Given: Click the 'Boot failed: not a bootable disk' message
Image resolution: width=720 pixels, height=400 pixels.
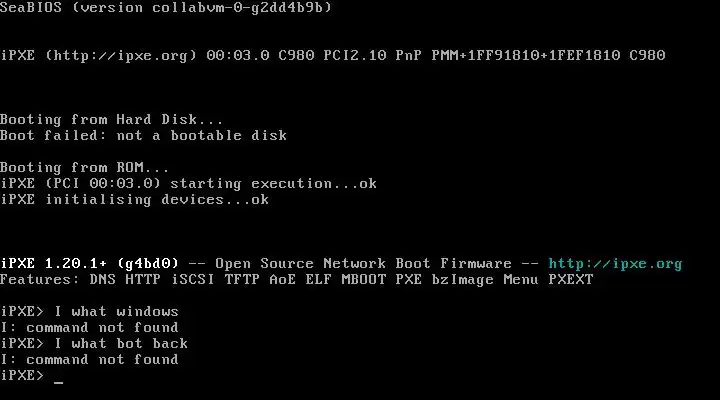Looking at the screenshot, I should pyautogui.click(x=143, y=135).
